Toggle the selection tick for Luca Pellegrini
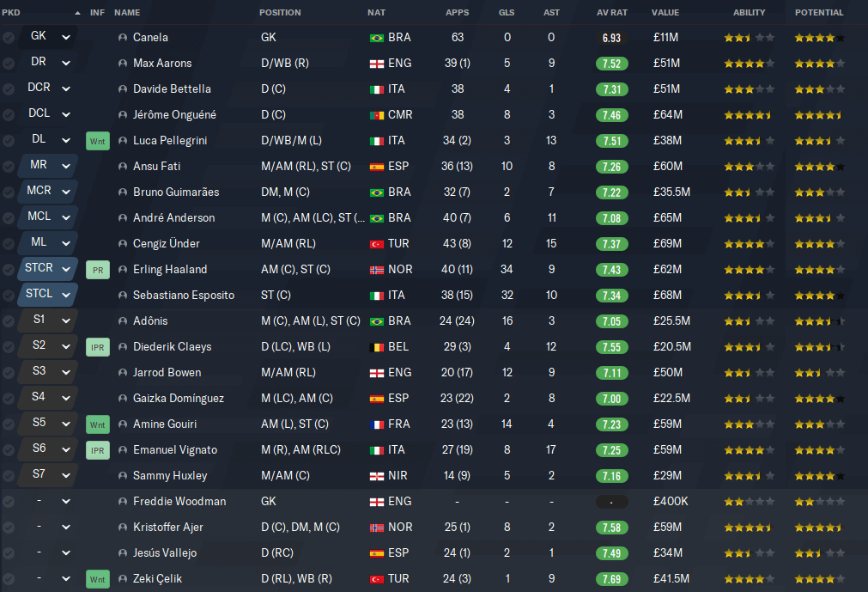This screenshot has height=592, width=868. pos(9,141)
